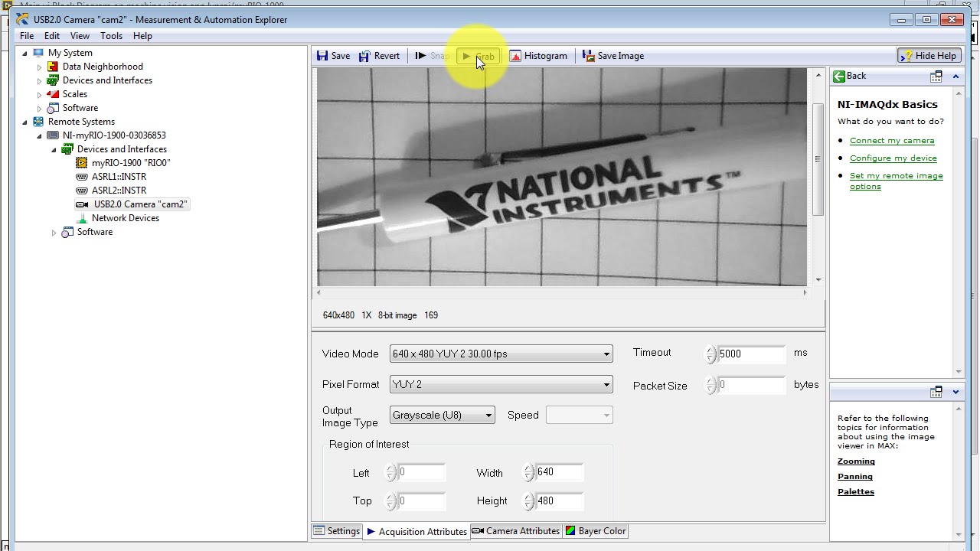980x551 pixels.
Task: Select Devices and Interfaces under My System
Action: point(107,80)
